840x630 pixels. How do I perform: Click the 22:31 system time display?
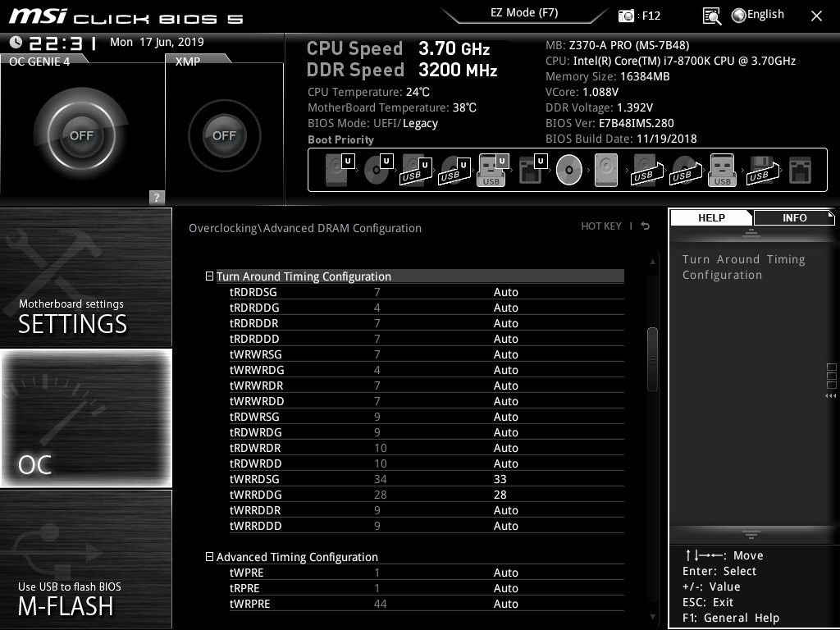click(x=62, y=43)
